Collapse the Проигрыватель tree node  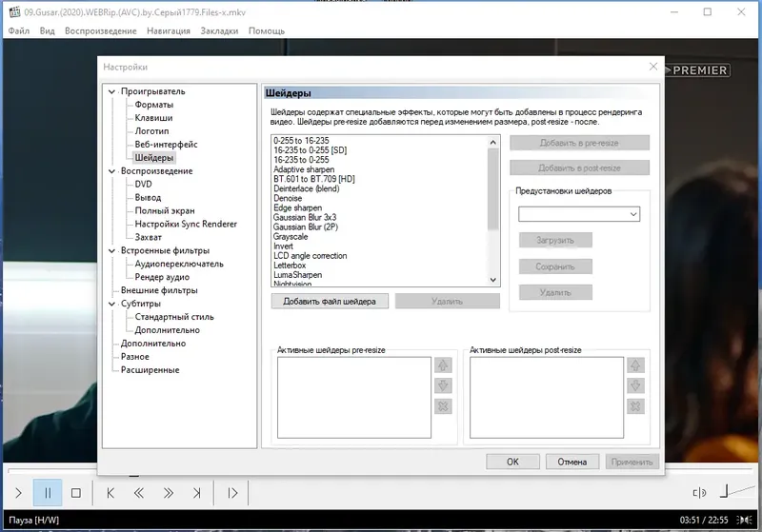(x=111, y=91)
